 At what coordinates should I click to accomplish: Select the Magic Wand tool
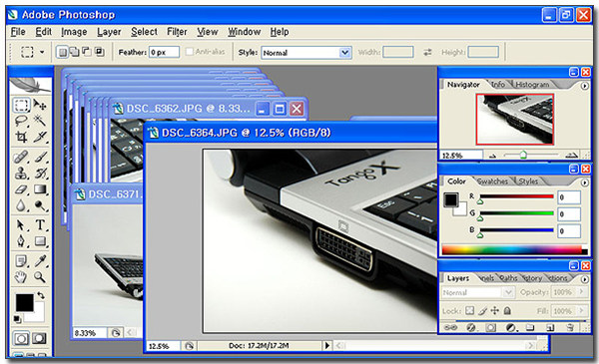[40, 121]
